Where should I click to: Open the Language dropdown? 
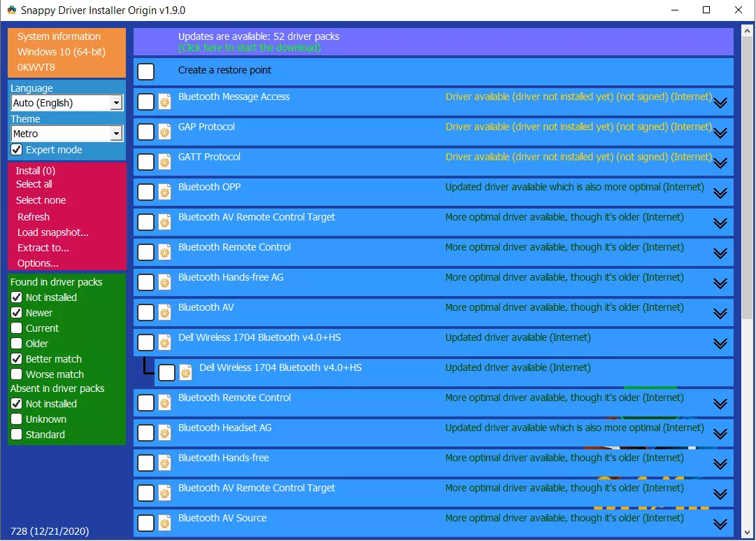117,102
